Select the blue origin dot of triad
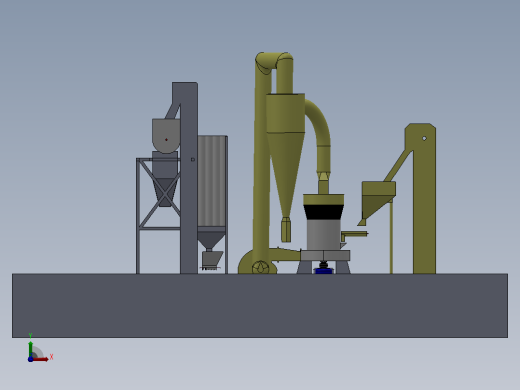The image size is (520, 390). 30,359
